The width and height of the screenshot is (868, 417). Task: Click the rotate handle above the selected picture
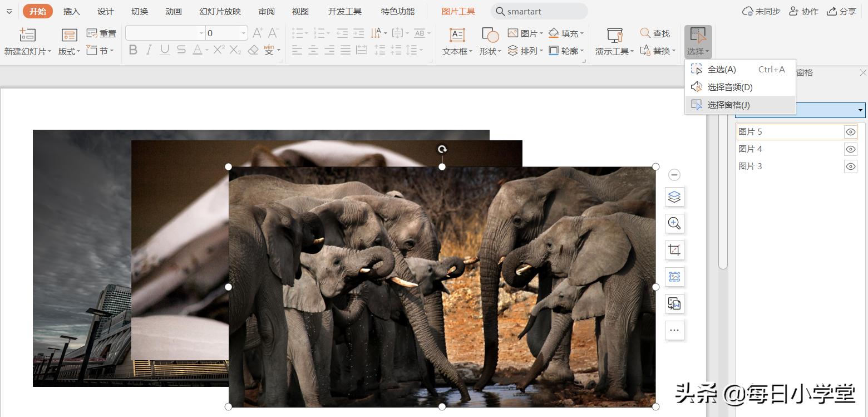442,149
